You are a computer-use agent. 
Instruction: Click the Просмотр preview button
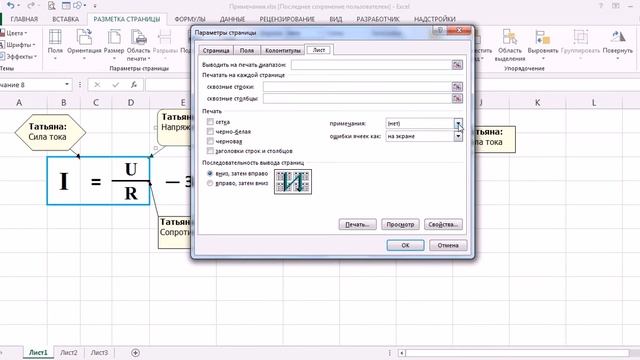click(400, 224)
